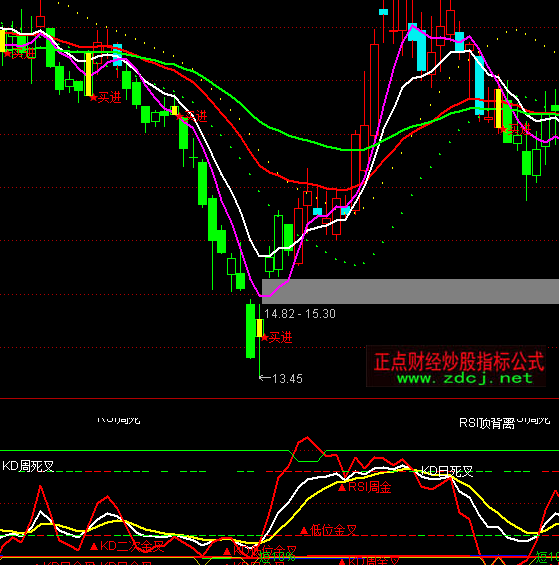Screen dimensions: 559x565
Task: Click the rightmost 买进 star marker
Action: coord(516,129)
